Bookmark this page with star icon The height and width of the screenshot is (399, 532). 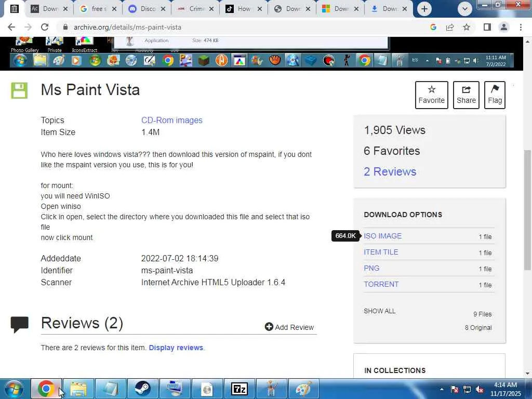click(467, 27)
